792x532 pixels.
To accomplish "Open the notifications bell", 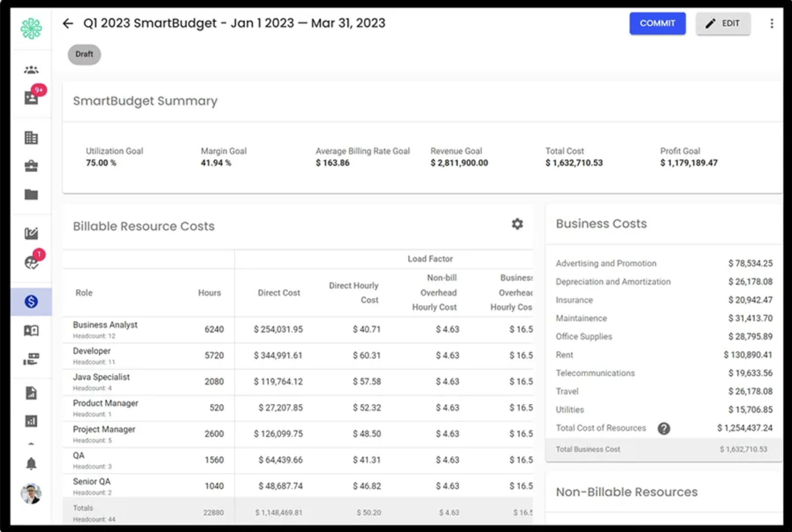I will click(31, 463).
